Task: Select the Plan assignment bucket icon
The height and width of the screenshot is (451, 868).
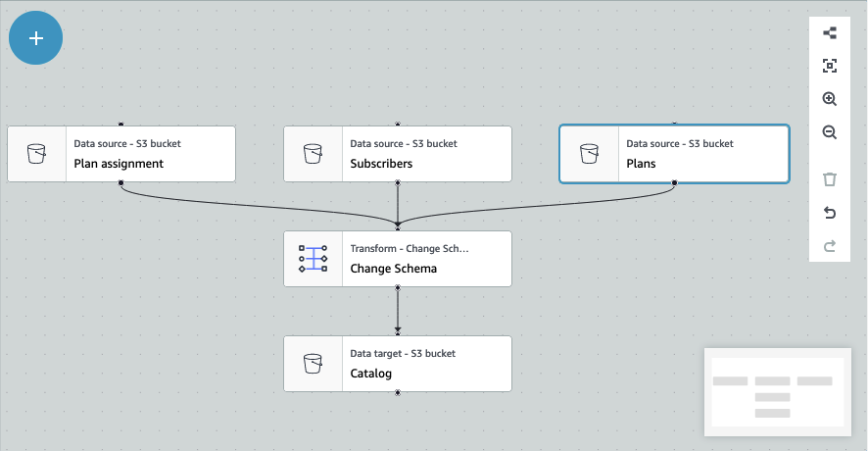Action: tap(36, 154)
